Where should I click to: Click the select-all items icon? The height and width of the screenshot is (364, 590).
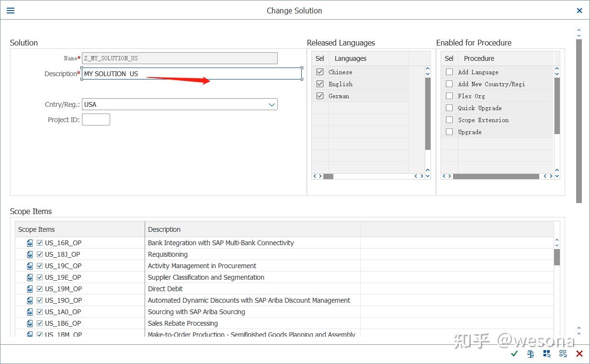(546, 353)
